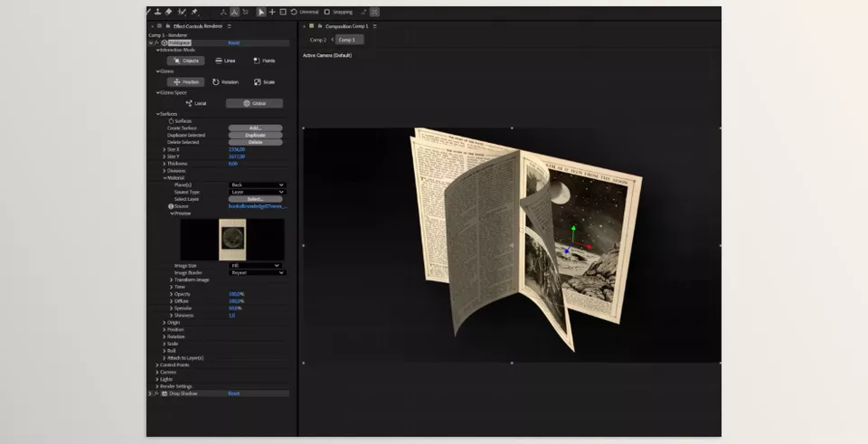
Task: Select Points interaction mode
Action: tap(264, 61)
